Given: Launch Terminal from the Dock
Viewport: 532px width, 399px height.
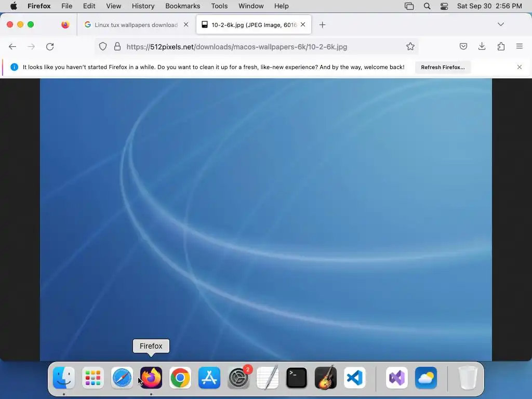Looking at the screenshot, I should pos(297,378).
